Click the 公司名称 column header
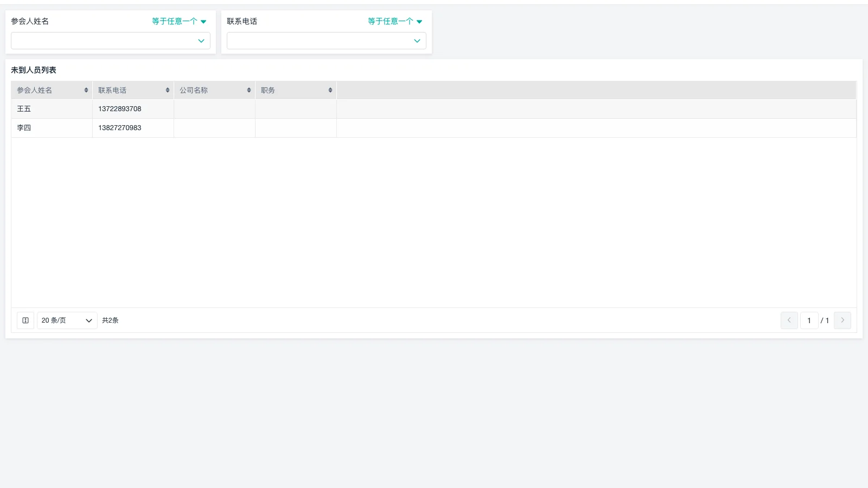 click(x=194, y=90)
